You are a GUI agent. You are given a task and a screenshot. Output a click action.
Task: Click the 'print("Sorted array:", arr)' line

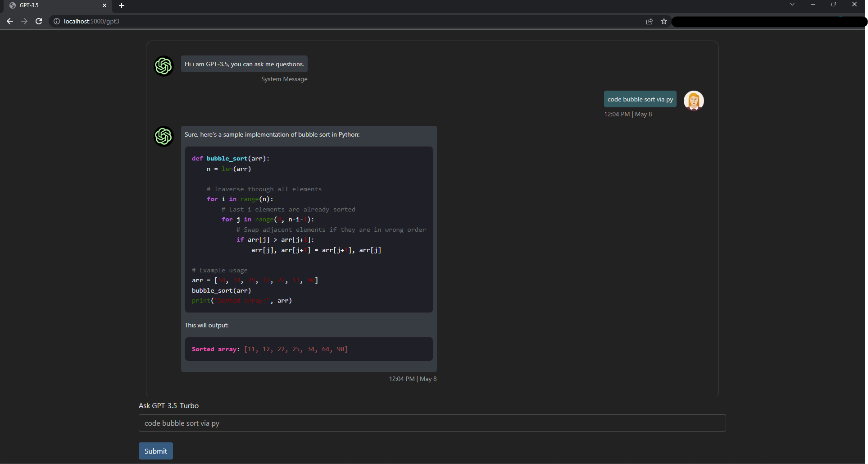(x=242, y=300)
